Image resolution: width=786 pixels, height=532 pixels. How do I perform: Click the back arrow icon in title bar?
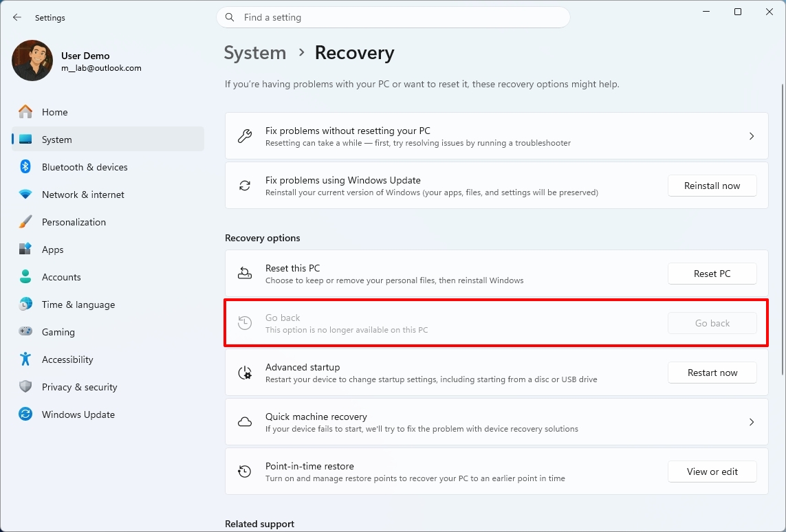click(x=17, y=18)
